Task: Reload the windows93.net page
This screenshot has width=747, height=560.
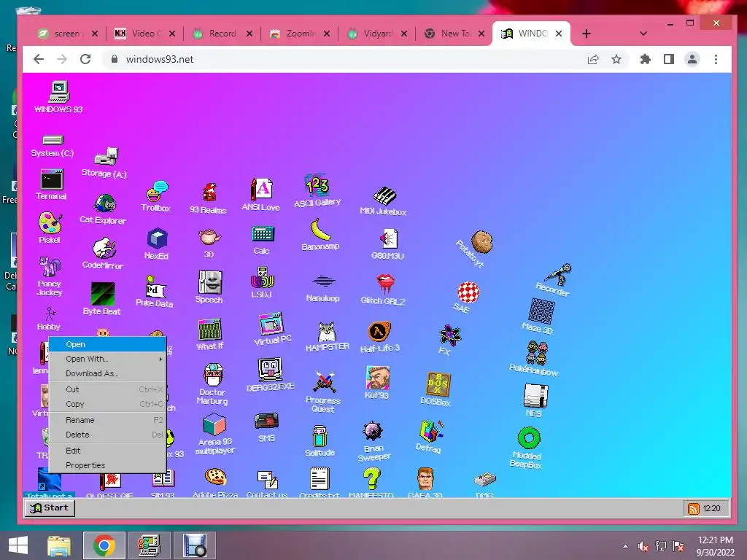Action: click(85, 59)
